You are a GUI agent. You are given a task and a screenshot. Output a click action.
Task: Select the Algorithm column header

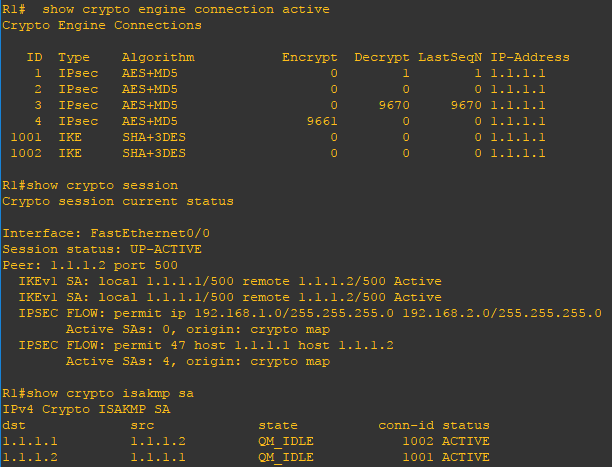[158, 57]
